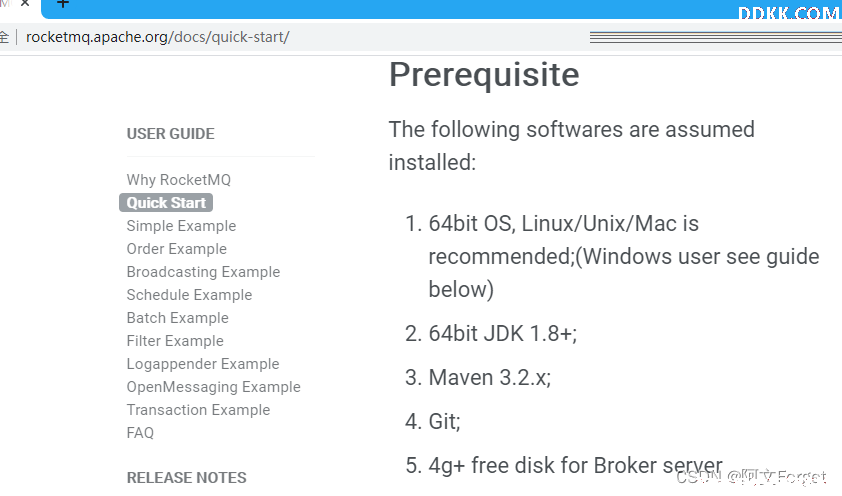Open Logappender Example in sidebar
This screenshot has width=842, height=496.
[x=203, y=364]
